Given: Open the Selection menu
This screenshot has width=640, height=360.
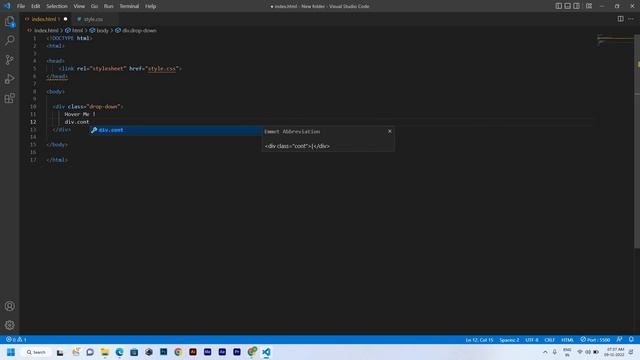Looking at the screenshot, I should (x=57, y=6).
